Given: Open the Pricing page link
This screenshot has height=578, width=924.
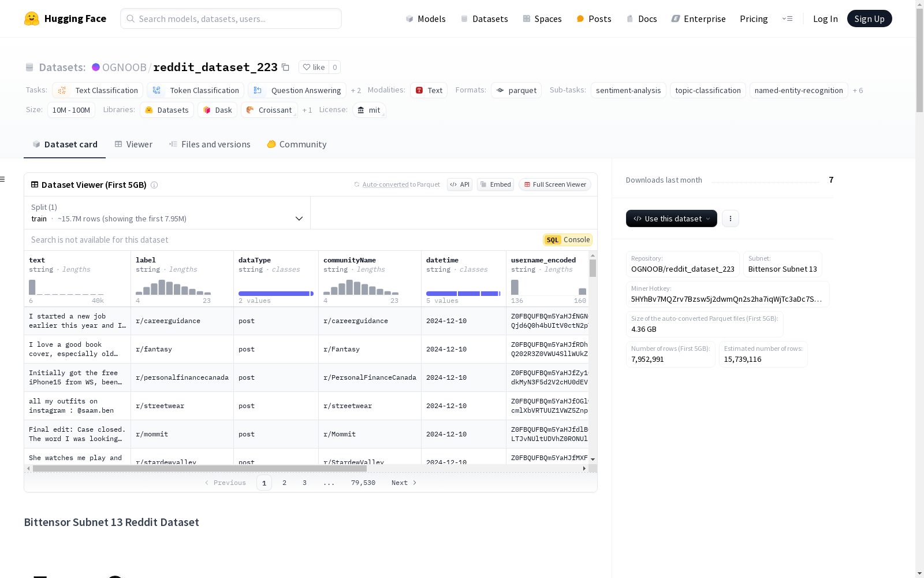Looking at the screenshot, I should point(754,18).
